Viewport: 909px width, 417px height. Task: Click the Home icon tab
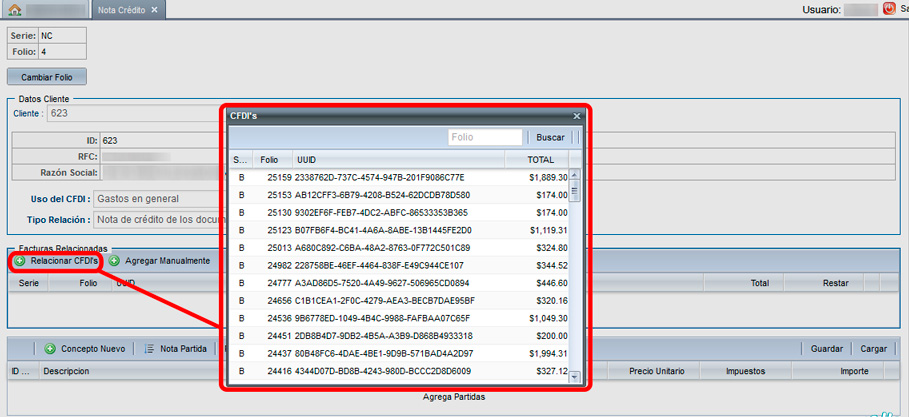tap(15, 10)
